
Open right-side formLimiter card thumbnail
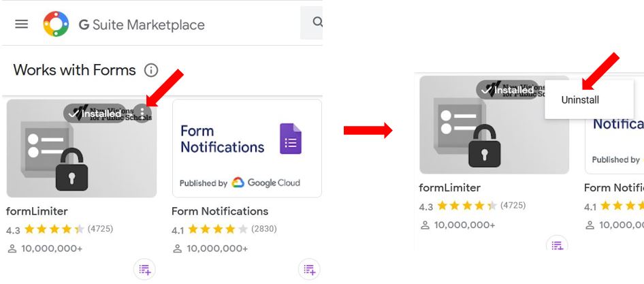(494, 125)
